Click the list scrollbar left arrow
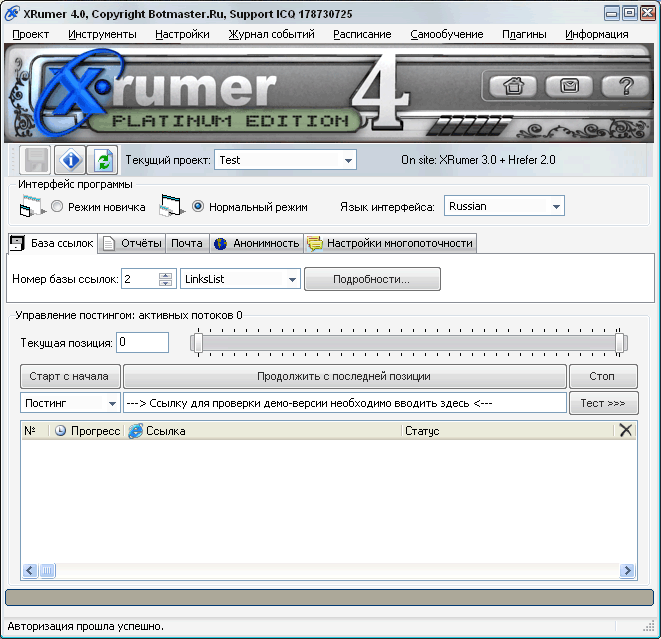This screenshot has width=661, height=639. (x=30, y=570)
